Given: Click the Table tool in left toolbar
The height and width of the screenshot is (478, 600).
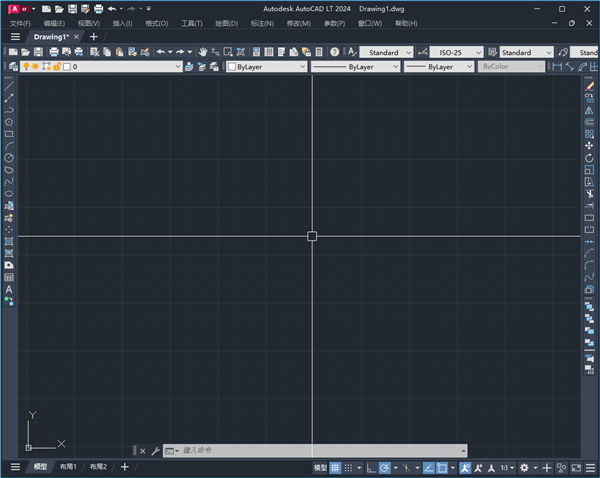Looking at the screenshot, I should coord(9,277).
